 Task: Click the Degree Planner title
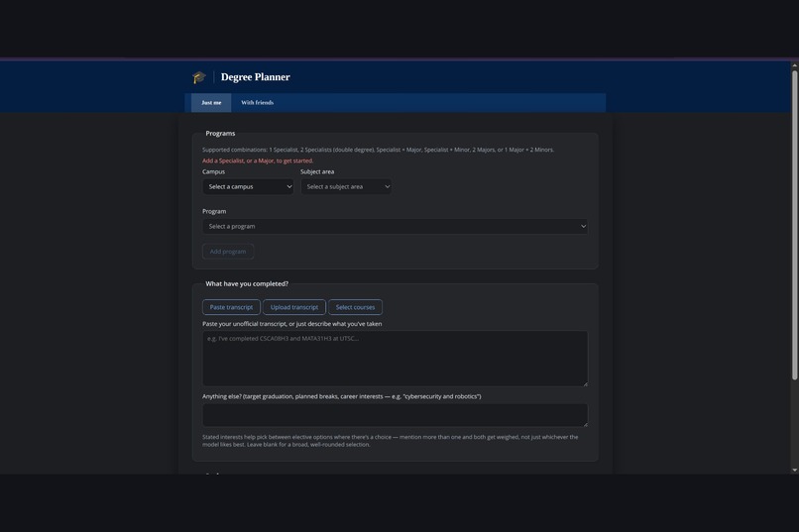256,77
